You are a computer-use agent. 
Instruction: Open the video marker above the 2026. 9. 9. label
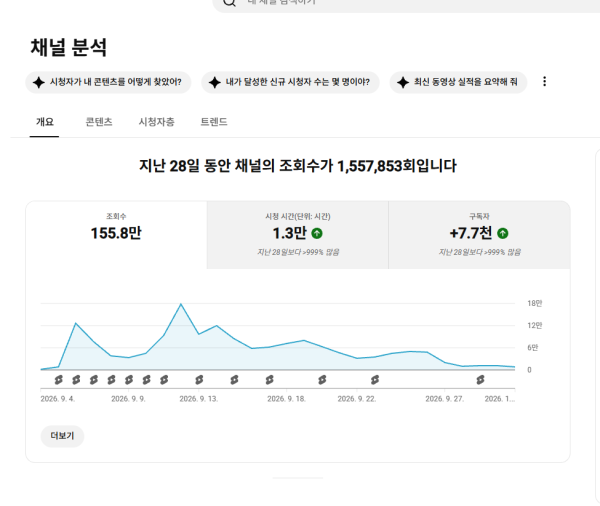129,380
